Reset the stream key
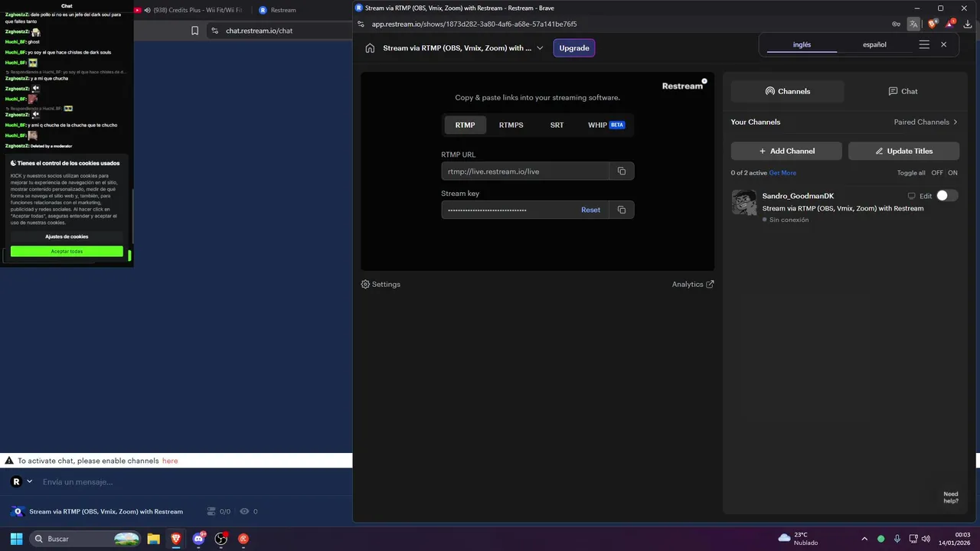Image resolution: width=980 pixels, height=551 pixels. pos(590,210)
